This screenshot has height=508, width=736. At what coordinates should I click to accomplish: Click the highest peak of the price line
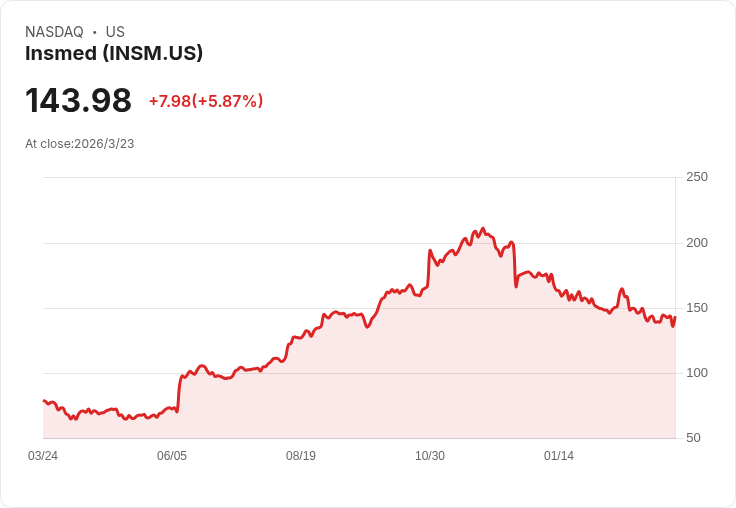coord(483,229)
